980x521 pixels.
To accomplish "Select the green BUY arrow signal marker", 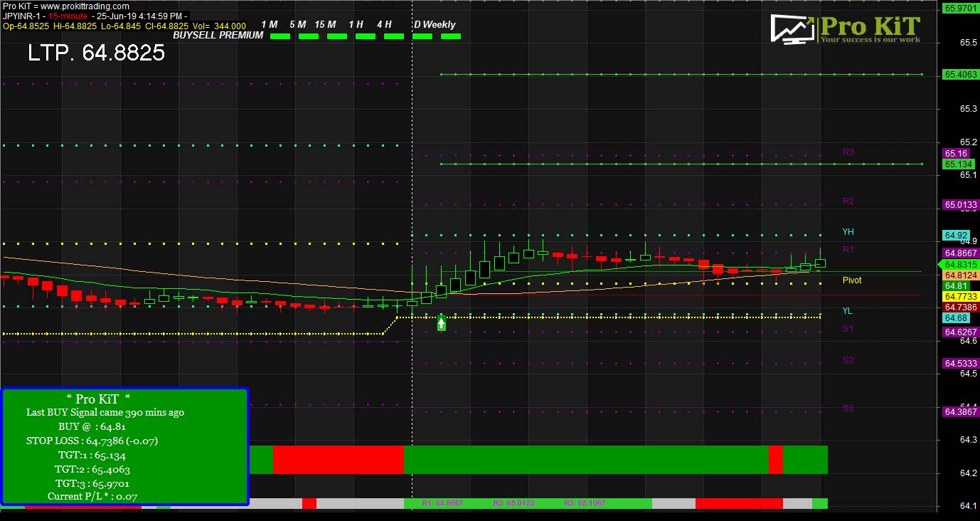I will coord(441,322).
